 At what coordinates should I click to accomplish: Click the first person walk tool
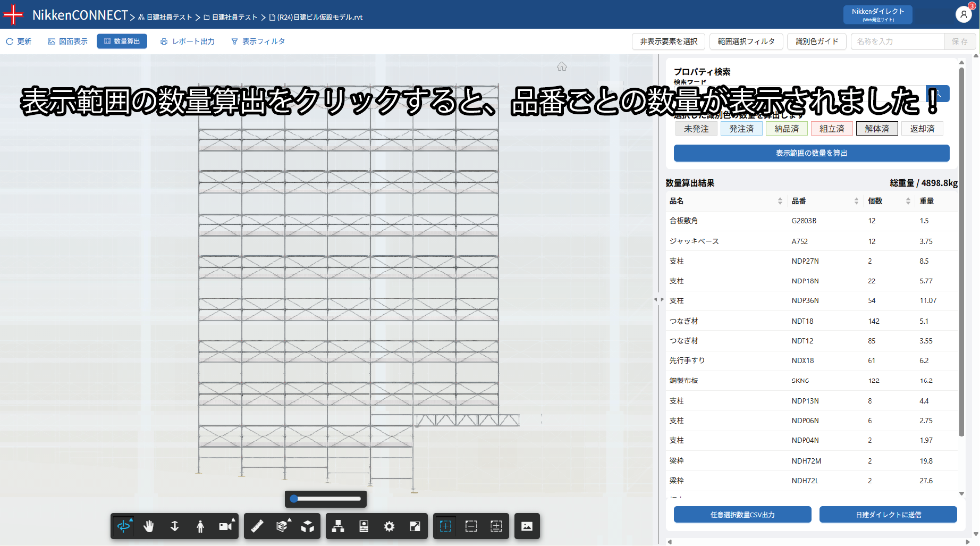click(200, 526)
